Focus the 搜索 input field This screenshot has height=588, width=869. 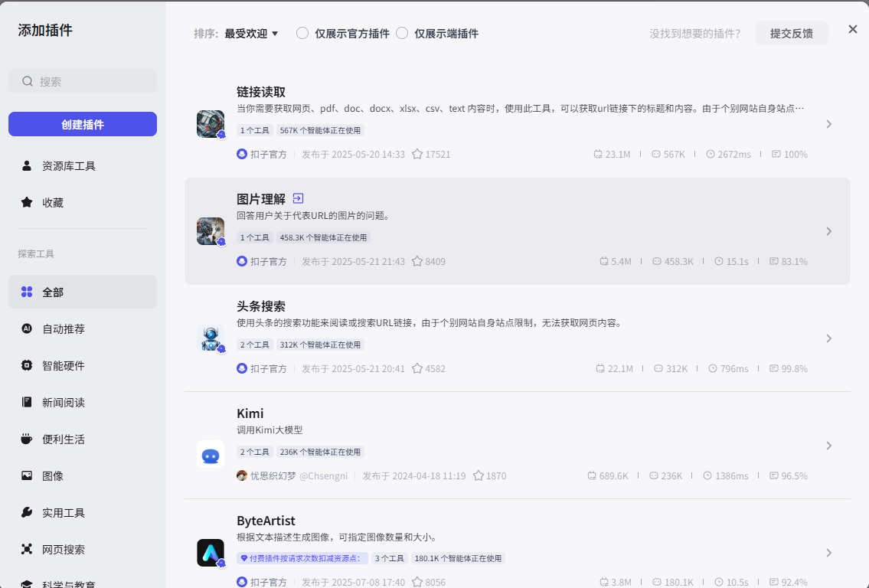pos(83,81)
